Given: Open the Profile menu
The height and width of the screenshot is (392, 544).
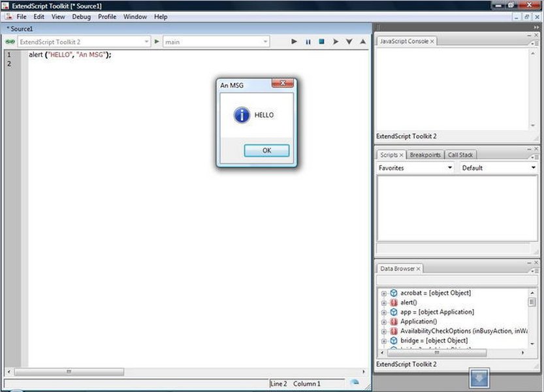Looking at the screenshot, I should click(x=107, y=17).
